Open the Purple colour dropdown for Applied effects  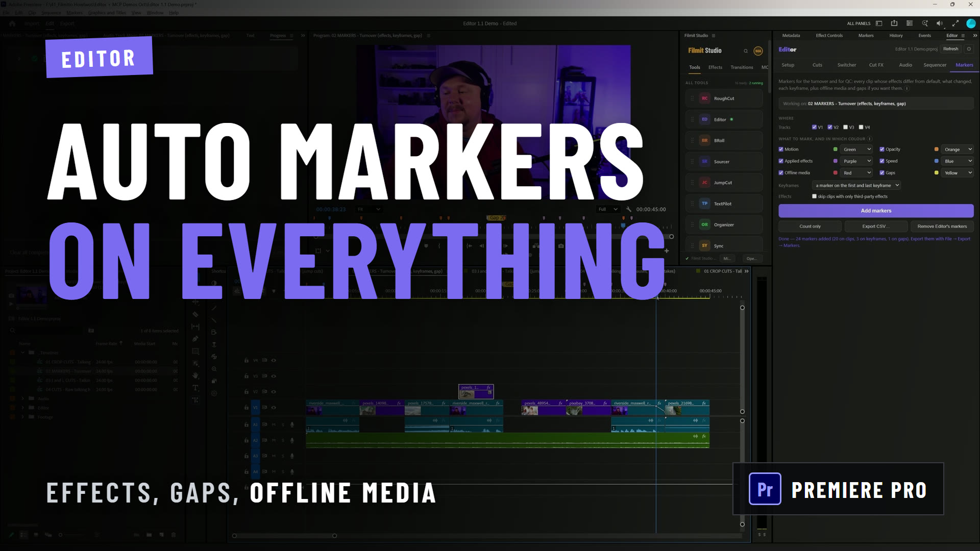pos(856,161)
